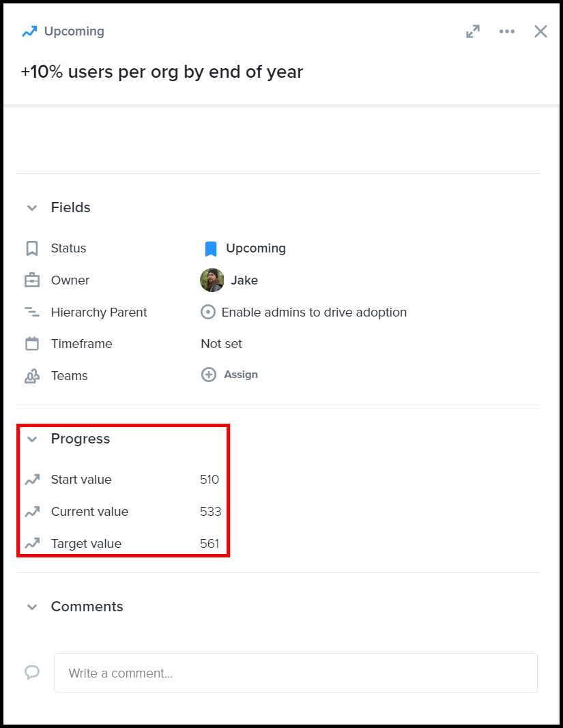Collapse the Progress section

tap(32, 439)
